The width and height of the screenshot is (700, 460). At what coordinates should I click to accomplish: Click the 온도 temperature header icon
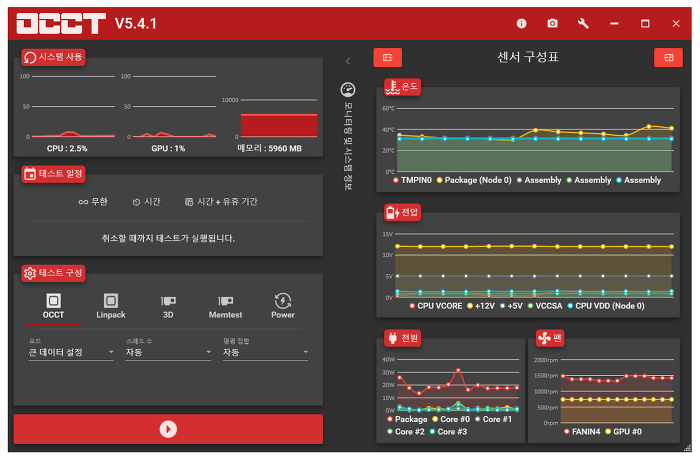coord(392,87)
